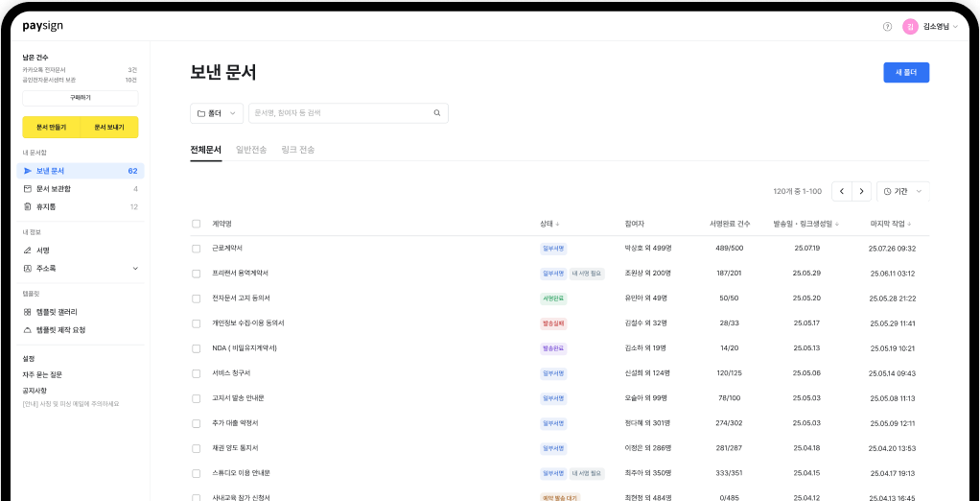Switch to the 링크 전송 tab
The image size is (980, 501).
pyautogui.click(x=297, y=151)
